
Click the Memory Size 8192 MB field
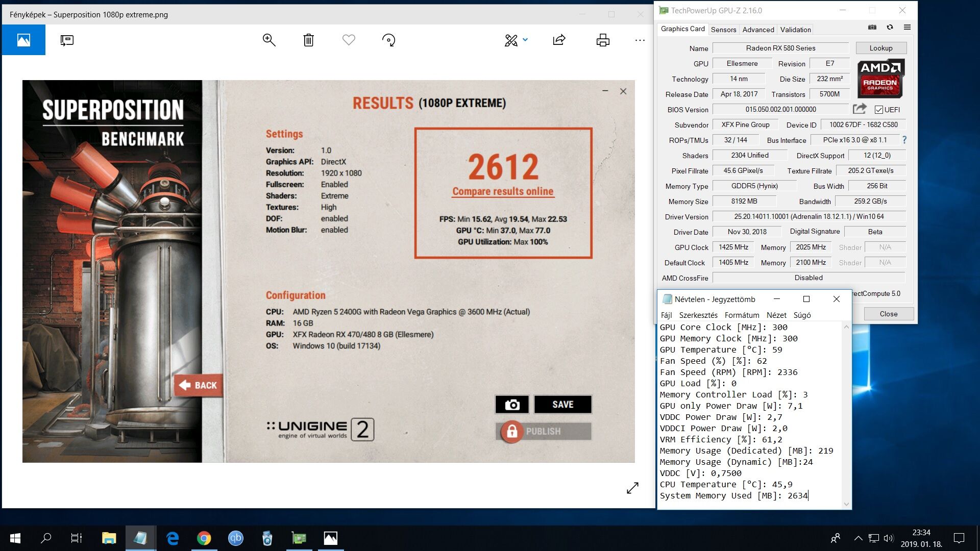744,201
